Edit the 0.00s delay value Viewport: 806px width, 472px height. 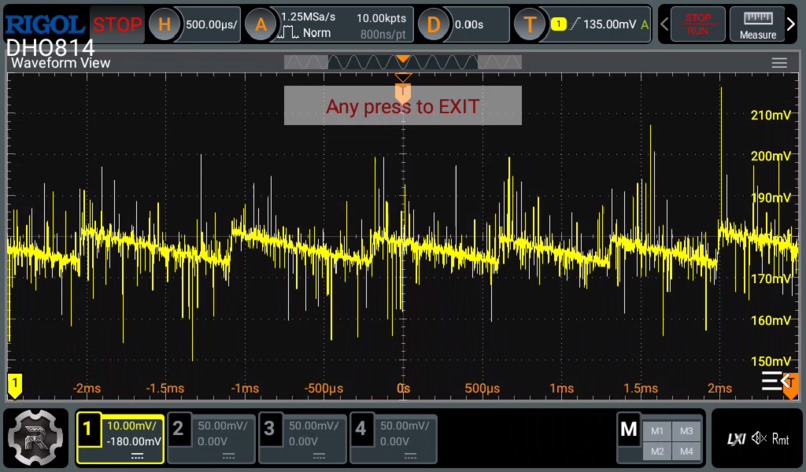click(469, 24)
